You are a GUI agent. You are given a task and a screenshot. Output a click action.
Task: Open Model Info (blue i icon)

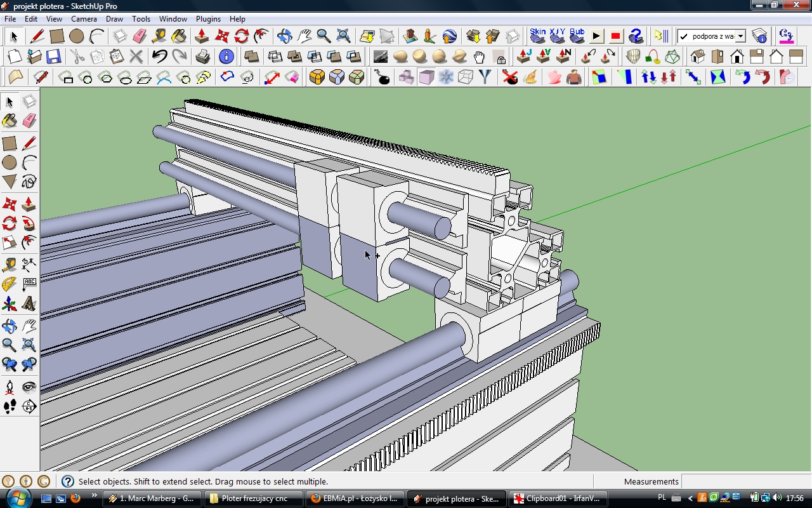(x=226, y=57)
